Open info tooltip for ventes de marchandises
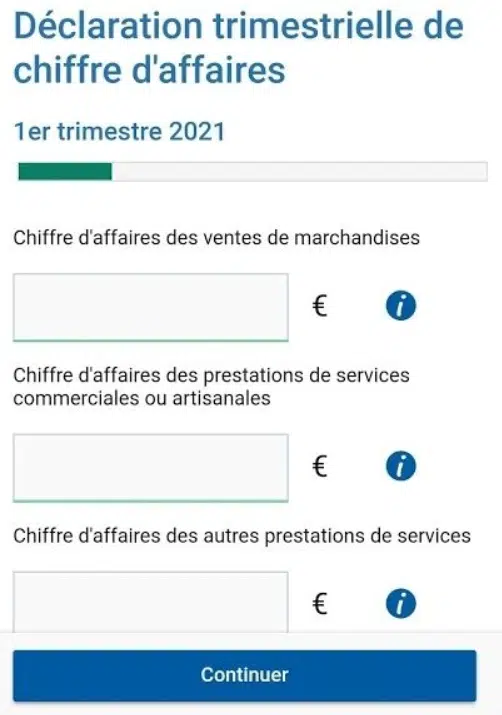 pyautogui.click(x=401, y=306)
